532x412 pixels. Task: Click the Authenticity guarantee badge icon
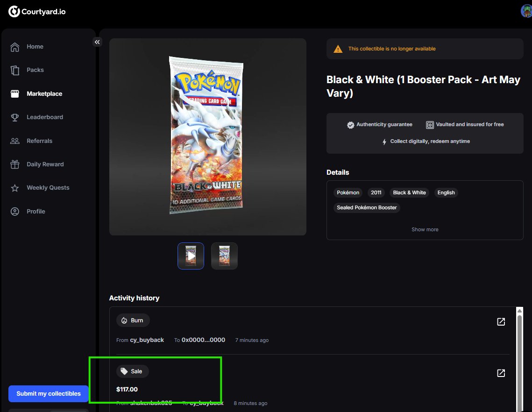coord(350,125)
